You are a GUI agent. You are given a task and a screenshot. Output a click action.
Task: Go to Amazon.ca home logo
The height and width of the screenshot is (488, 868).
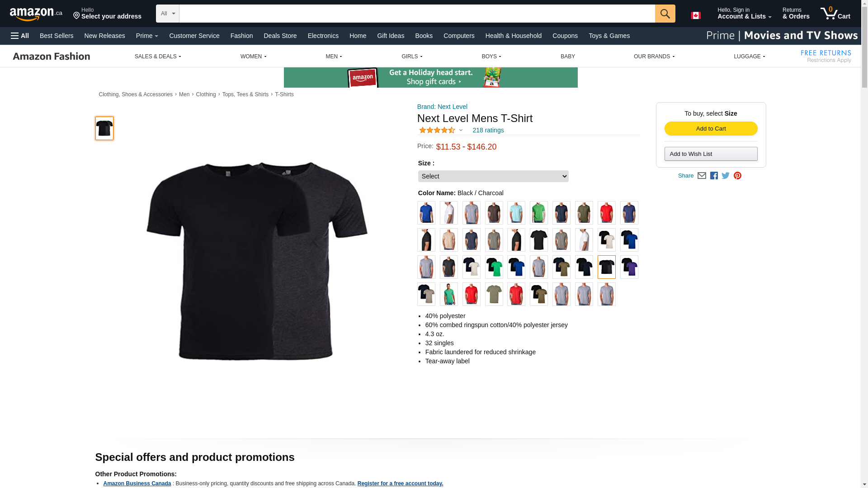pos(36,14)
